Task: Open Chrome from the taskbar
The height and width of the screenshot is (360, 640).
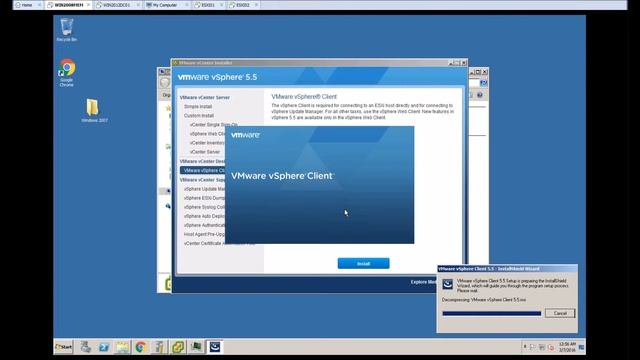Action: click(x=141, y=347)
